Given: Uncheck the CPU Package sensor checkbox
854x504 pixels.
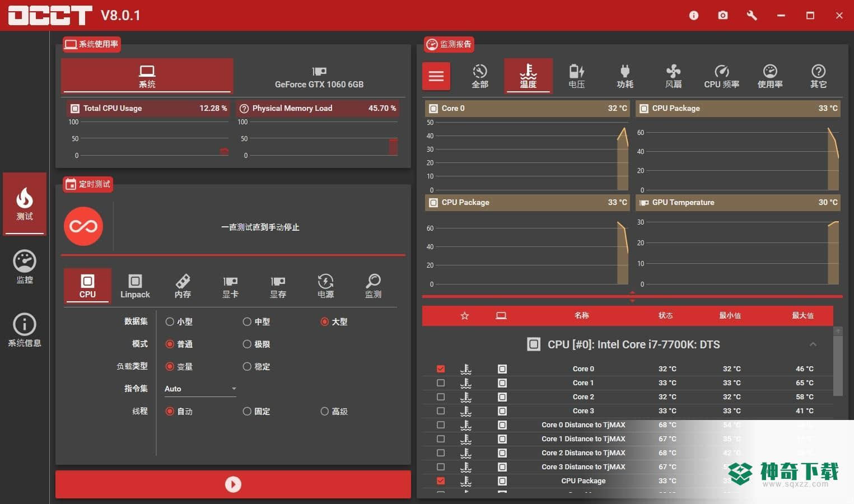Looking at the screenshot, I should coord(441,480).
